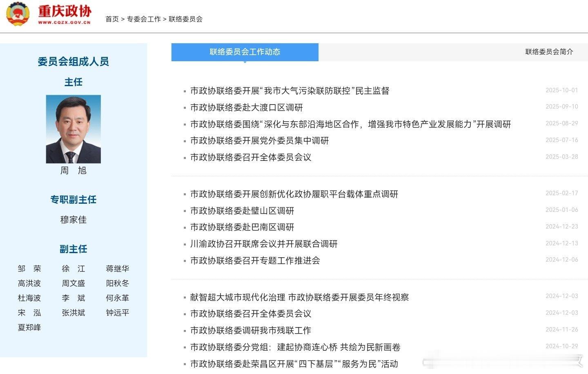
Task: Select vice director 邹荣
Action: (29, 269)
